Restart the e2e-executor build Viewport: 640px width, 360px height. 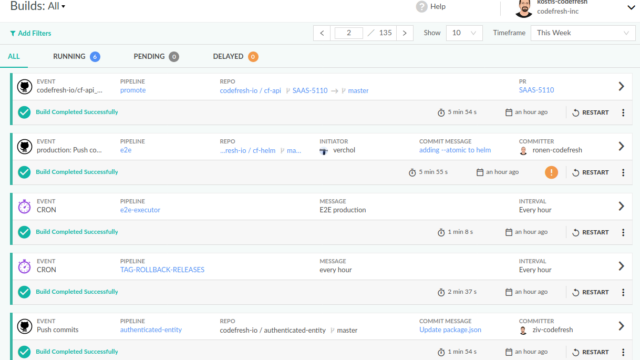(x=590, y=232)
